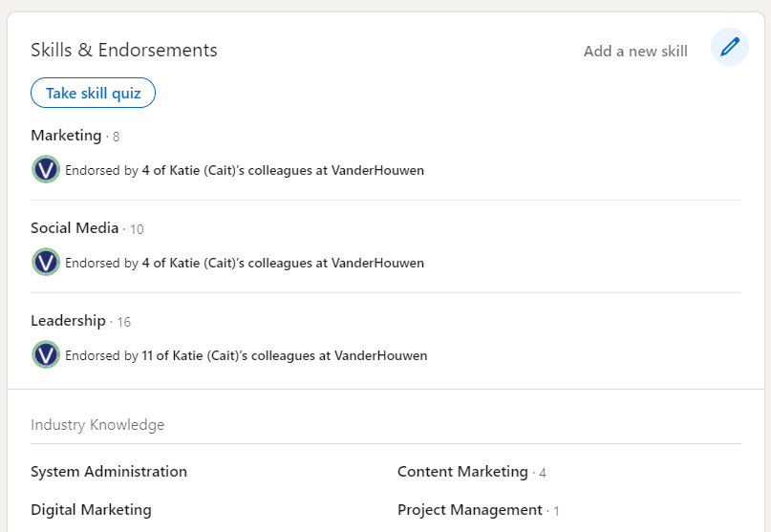Click the Industry Knowledge section heading
This screenshot has height=532, width=771.
(97, 425)
